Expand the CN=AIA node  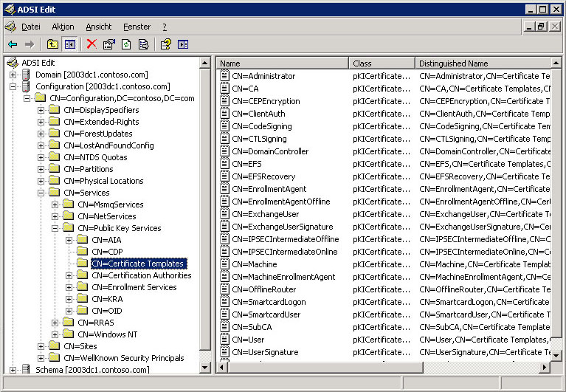69,240
